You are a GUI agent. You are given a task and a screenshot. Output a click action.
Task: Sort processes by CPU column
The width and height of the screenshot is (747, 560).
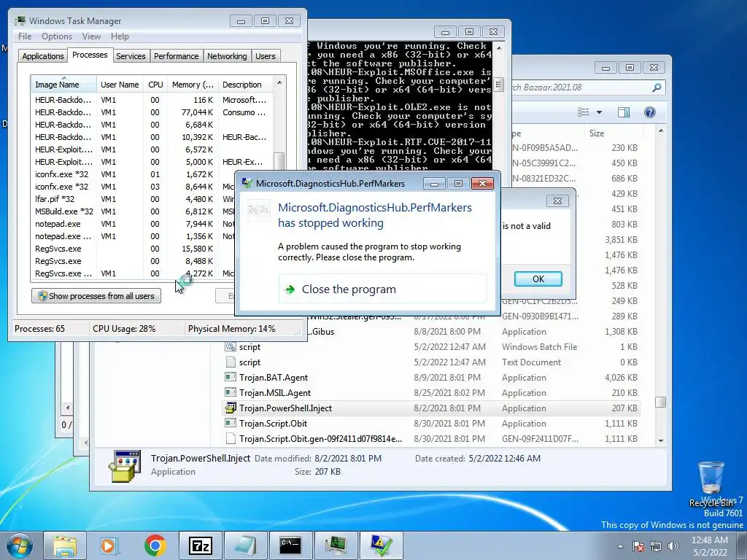tap(155, 85)
